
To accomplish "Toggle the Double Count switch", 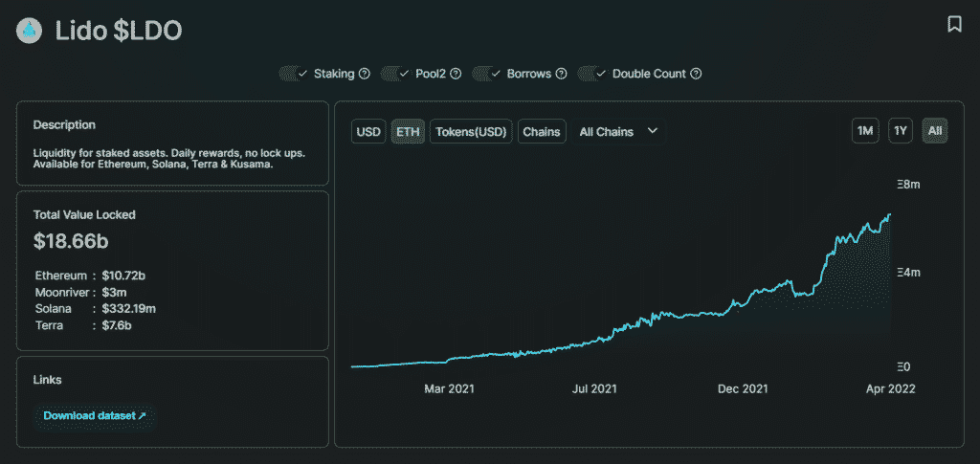I will [593, 74].
